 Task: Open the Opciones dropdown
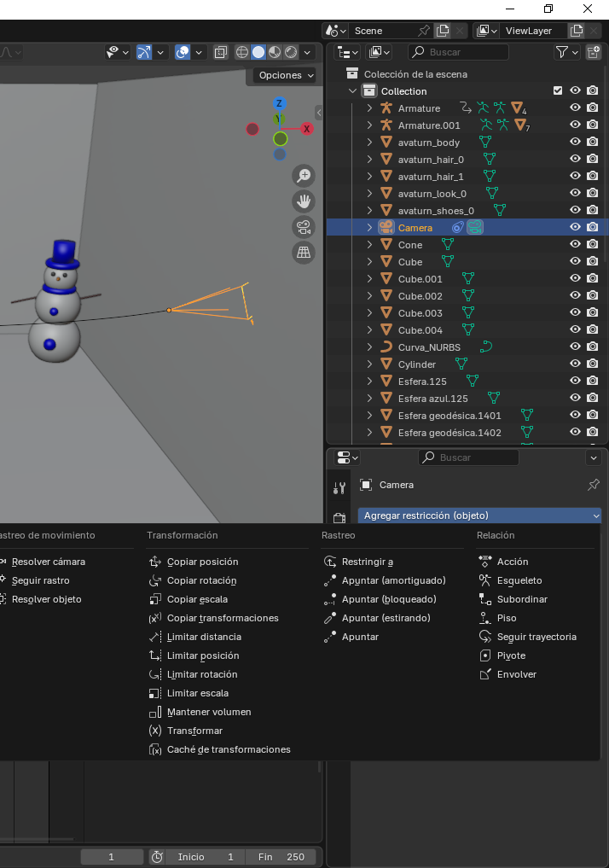pos(286,75)
